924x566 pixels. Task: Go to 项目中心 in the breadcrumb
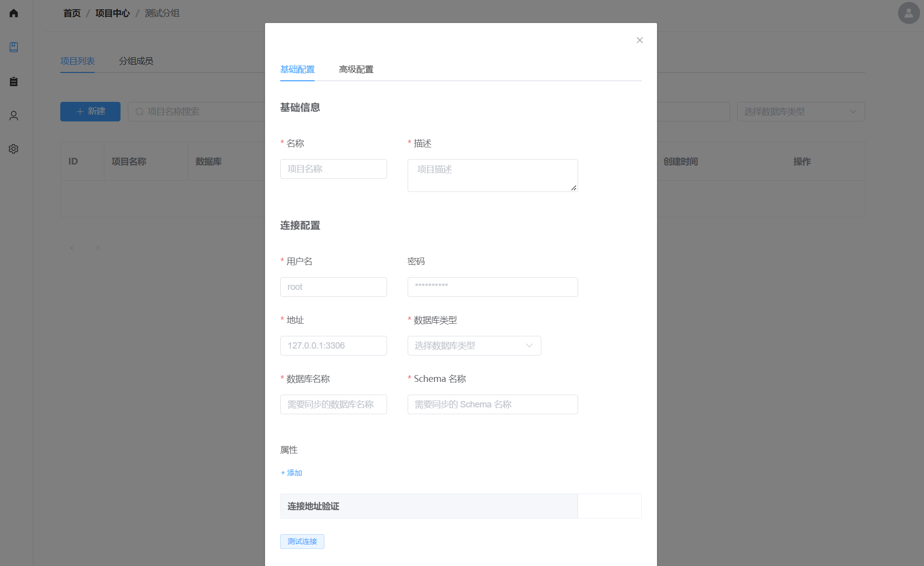tap(112, 13)
